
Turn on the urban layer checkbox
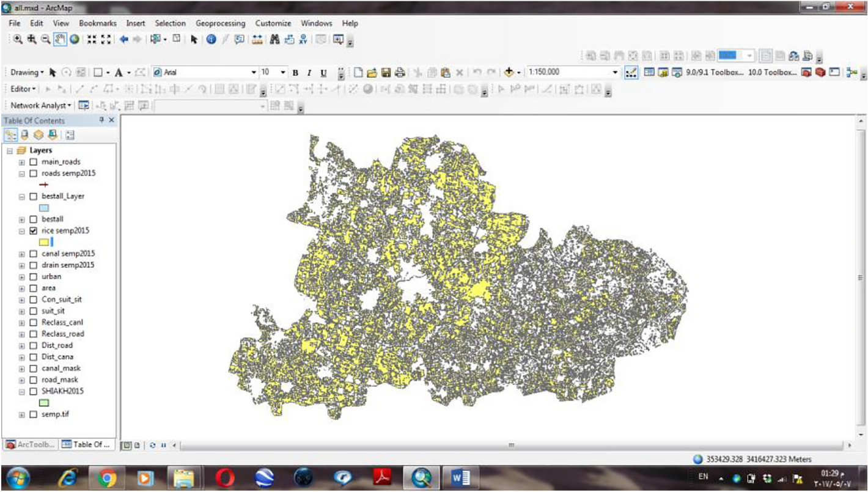pos(33,277)
